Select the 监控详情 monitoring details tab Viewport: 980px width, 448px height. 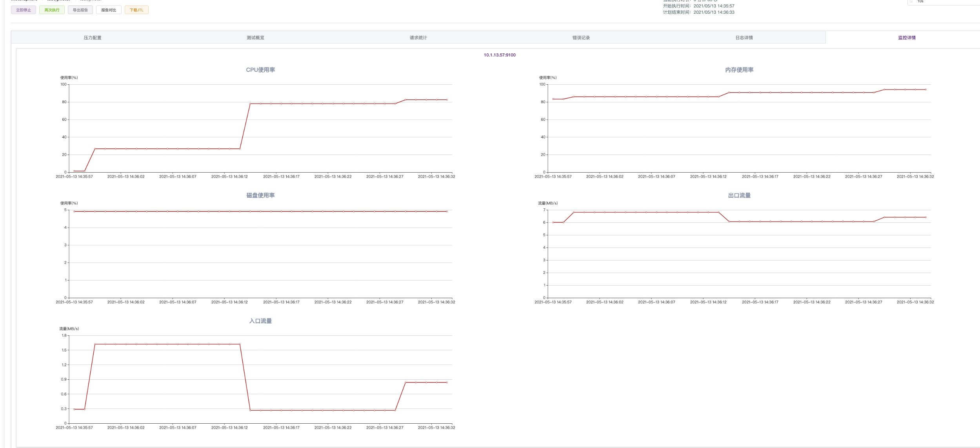pyautogui.click(x=907, y=38)
